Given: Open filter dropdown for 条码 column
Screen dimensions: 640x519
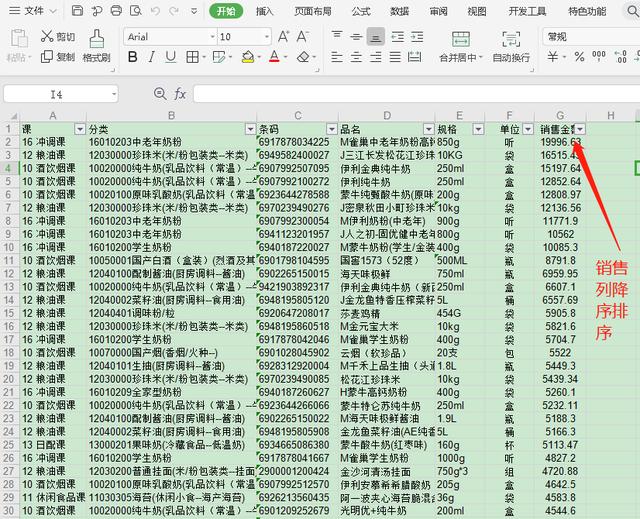Looking at the screenshot, I should (332, 129).
